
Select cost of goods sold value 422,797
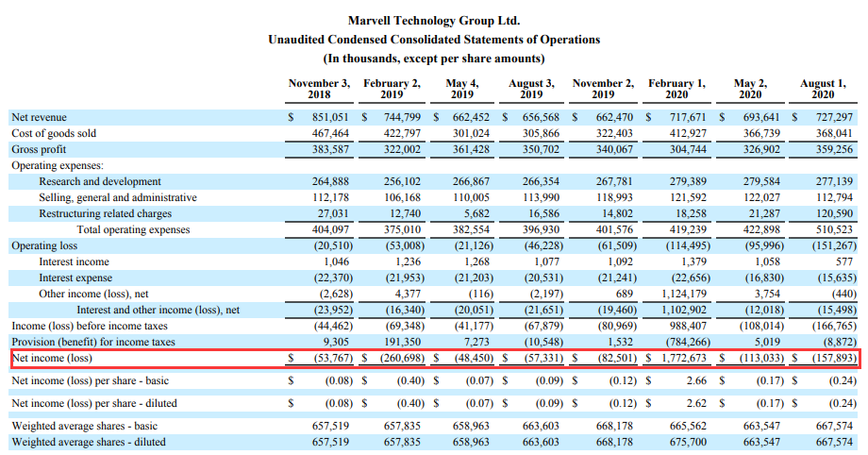click(x=402, y=133)
